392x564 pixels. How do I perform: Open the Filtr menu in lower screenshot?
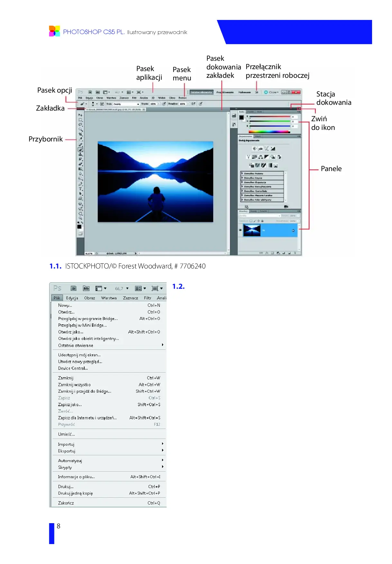tap(148, 298)
